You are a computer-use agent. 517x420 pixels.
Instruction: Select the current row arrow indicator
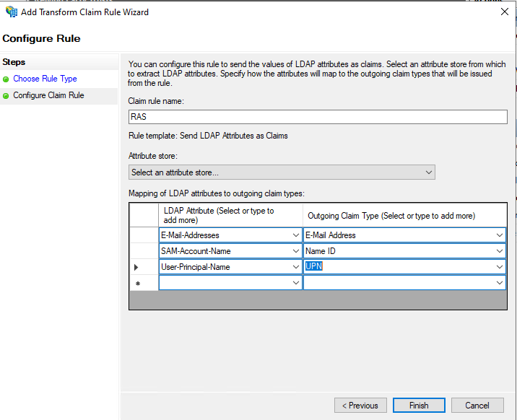tap(136, 267)
